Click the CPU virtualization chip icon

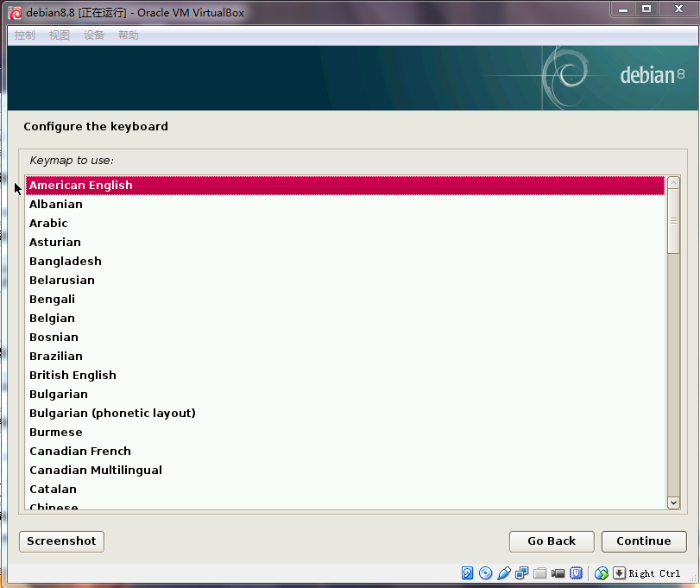point(577,573)
